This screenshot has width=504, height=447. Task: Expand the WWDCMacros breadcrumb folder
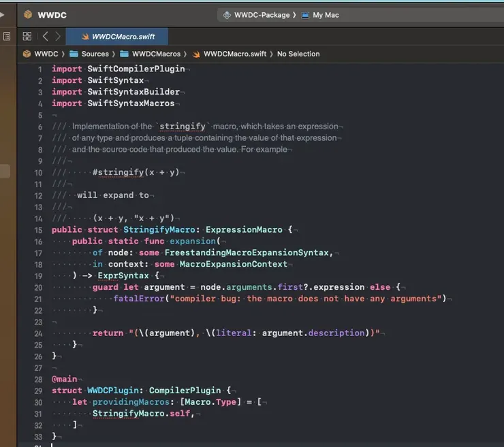coord(156,54)
